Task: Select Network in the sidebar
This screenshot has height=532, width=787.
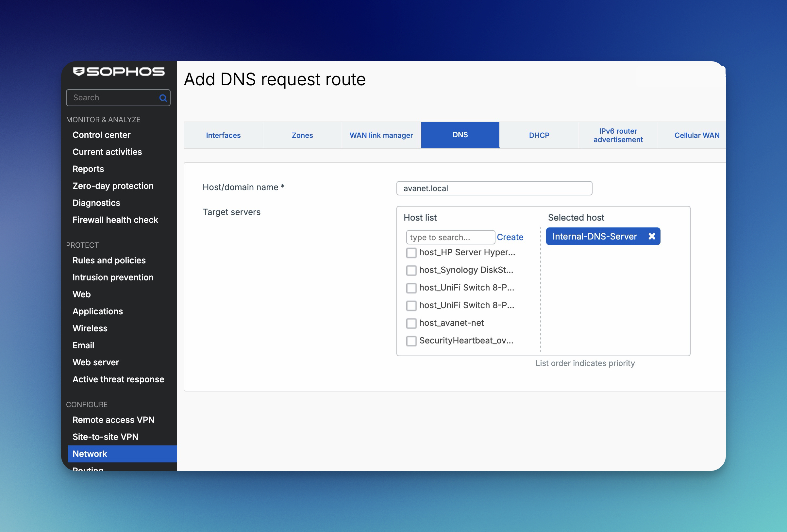Action: [122, 454]
